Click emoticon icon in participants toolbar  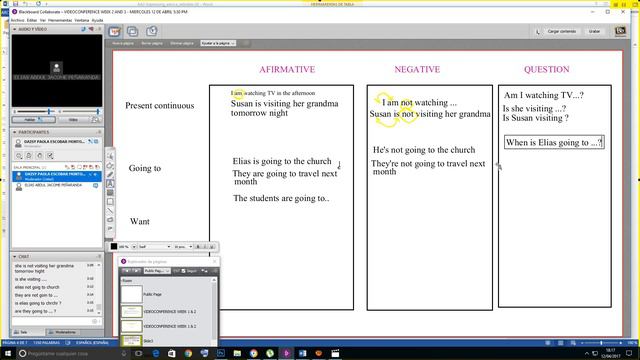tap(19, 156)
